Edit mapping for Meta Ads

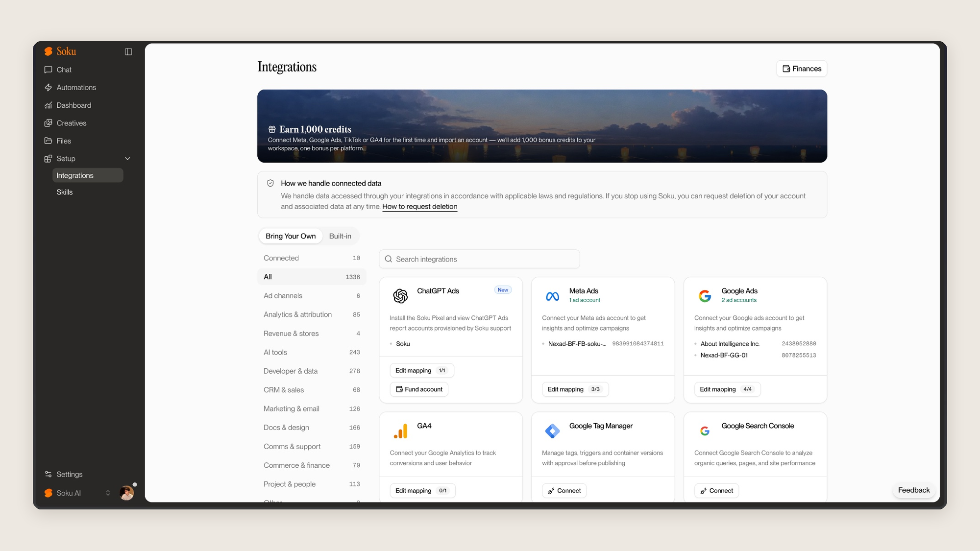click(575, 389)
